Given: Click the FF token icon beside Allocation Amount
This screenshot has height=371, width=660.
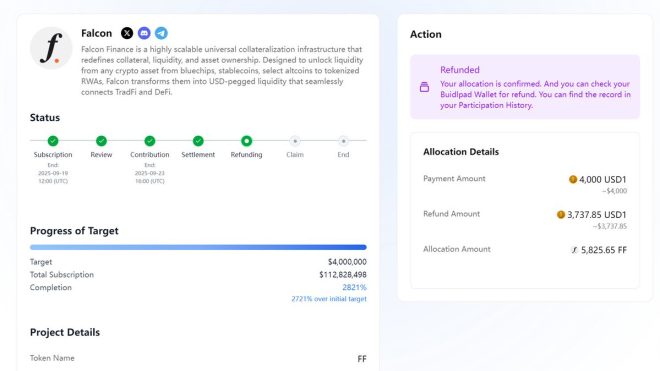Looking at the screenshot, I should click(574, 250).
